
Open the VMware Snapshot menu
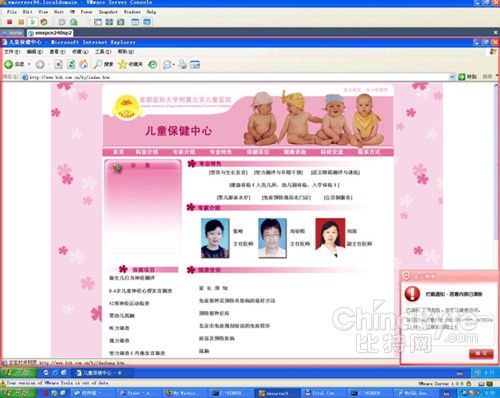click(108, 12)
